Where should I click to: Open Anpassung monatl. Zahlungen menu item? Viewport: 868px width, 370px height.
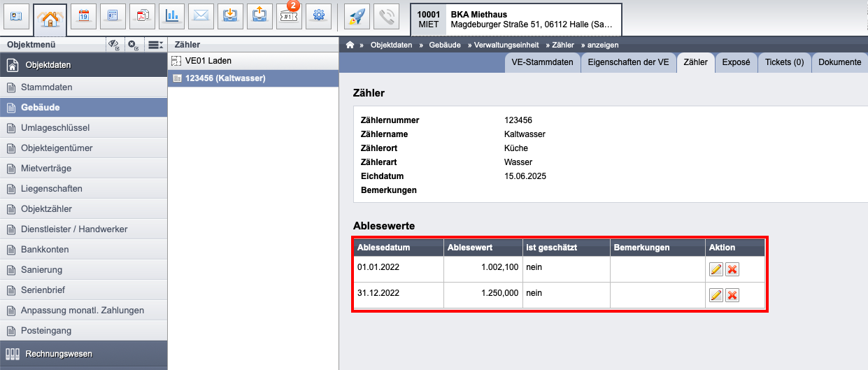(84, 311)
